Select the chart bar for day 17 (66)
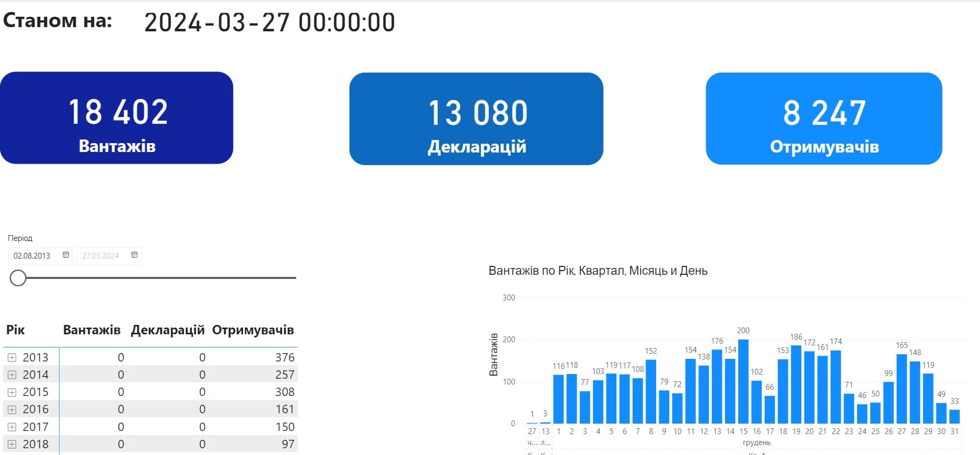The width and height of the screenshot is (980, 455). [769, 410]
